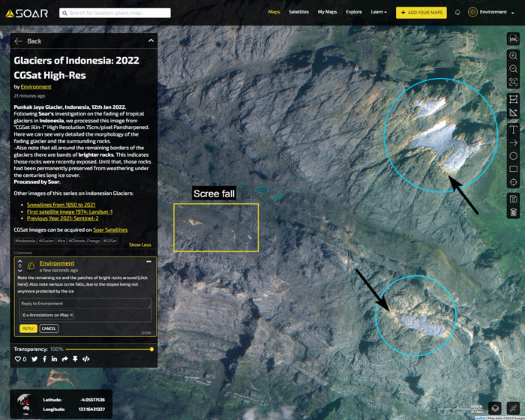Open the Learn dropdown menu
The image size is (525, 420).
(x=379, y=12)
